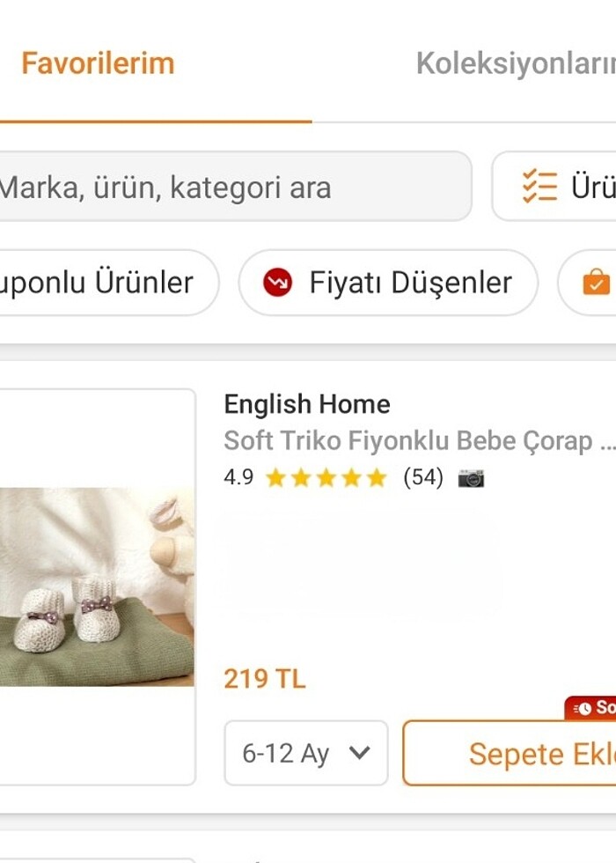Click the chevron on the size selector
616x863 pixels.
point(361,753)
